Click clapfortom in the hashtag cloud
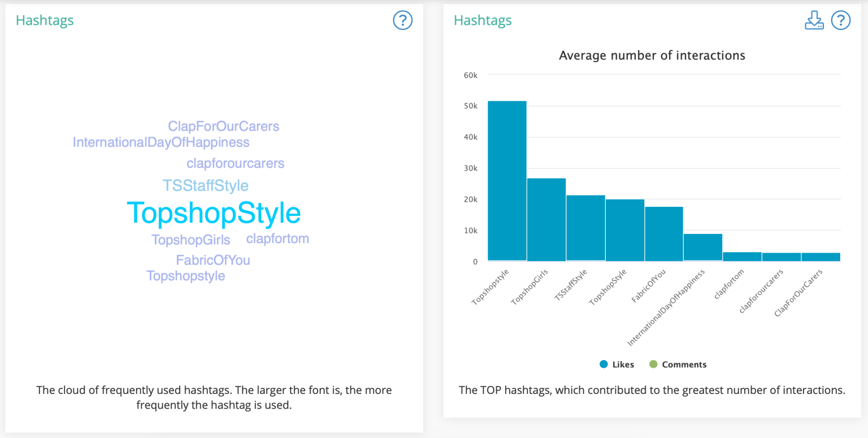 (x=277, y=238)
